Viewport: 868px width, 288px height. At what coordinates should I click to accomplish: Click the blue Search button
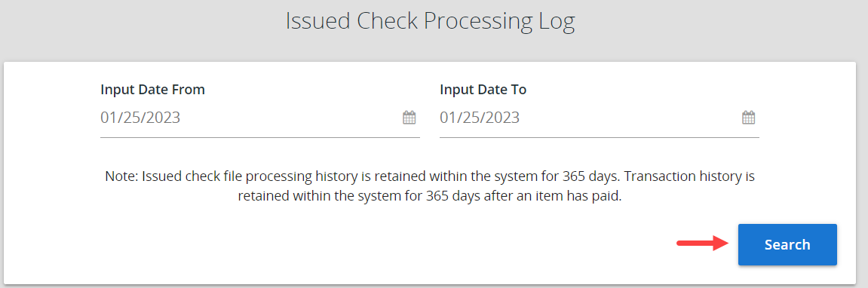point(787,245)
